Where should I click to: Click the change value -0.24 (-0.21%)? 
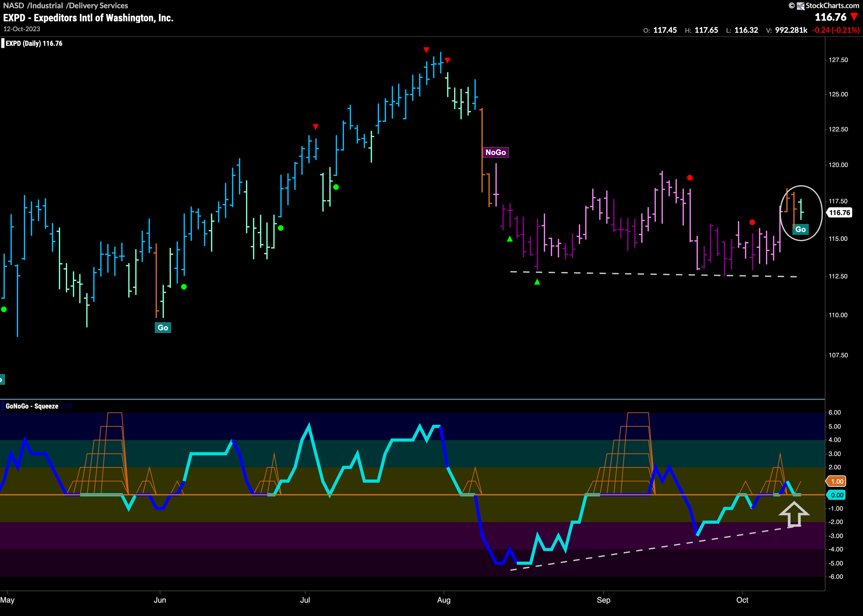836,30
